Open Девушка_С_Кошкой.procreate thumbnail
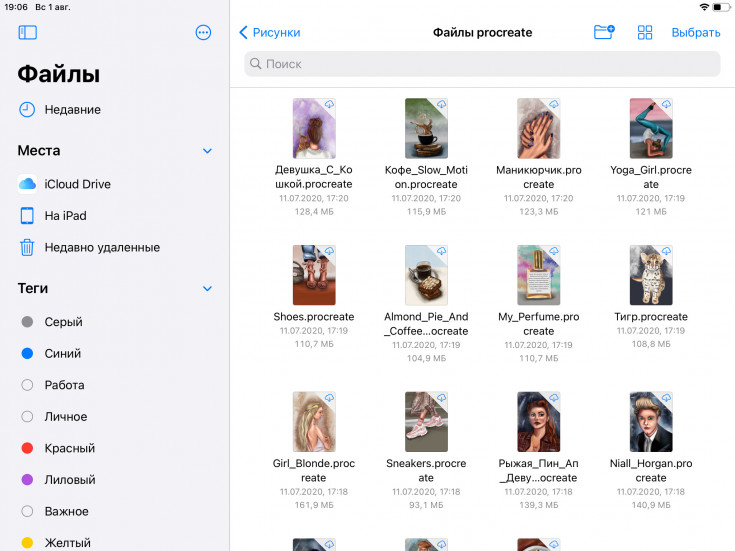Image resolution: width=735 pixels, height=551 pixels. click(x=314, y=128)
